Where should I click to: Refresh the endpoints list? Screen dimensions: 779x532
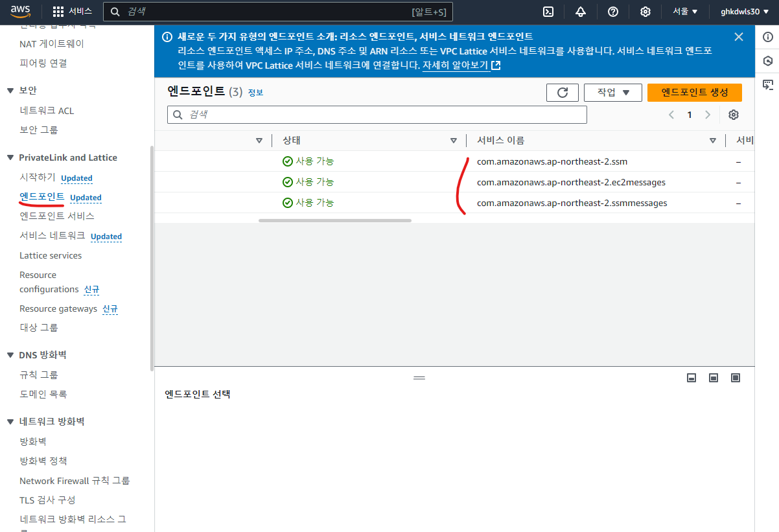563,93
